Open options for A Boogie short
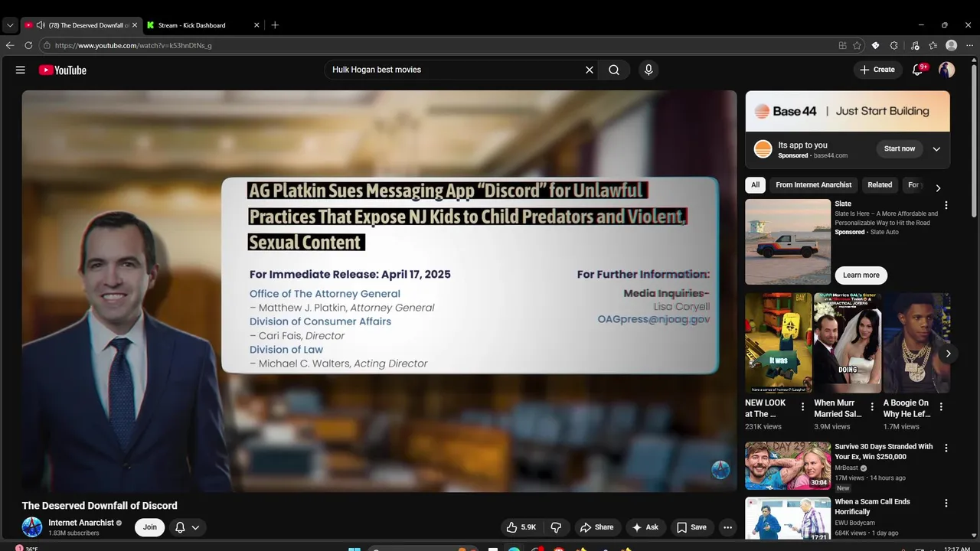The width and height of the screenshot is (980, 551). pyautogui.click(x=941, y=407)
